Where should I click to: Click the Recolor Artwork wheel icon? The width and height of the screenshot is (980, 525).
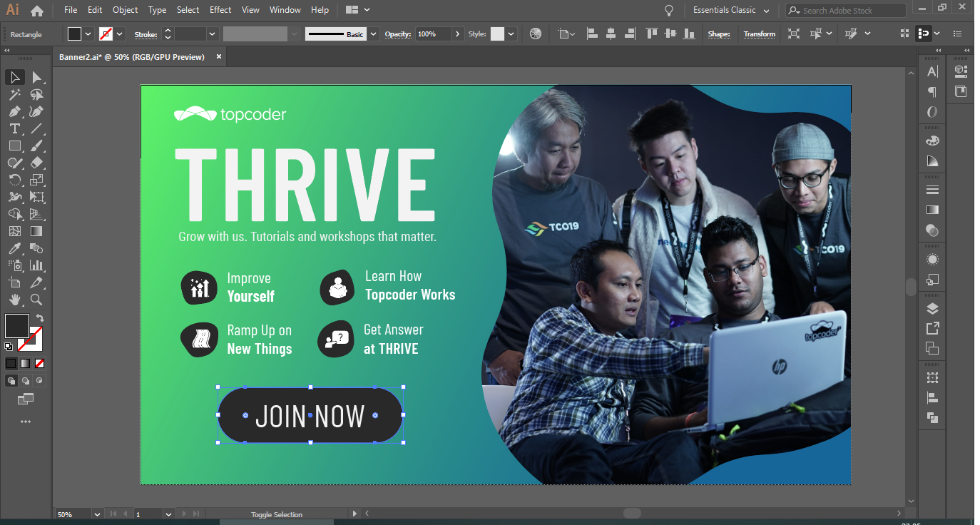click(x=536, y=34)
